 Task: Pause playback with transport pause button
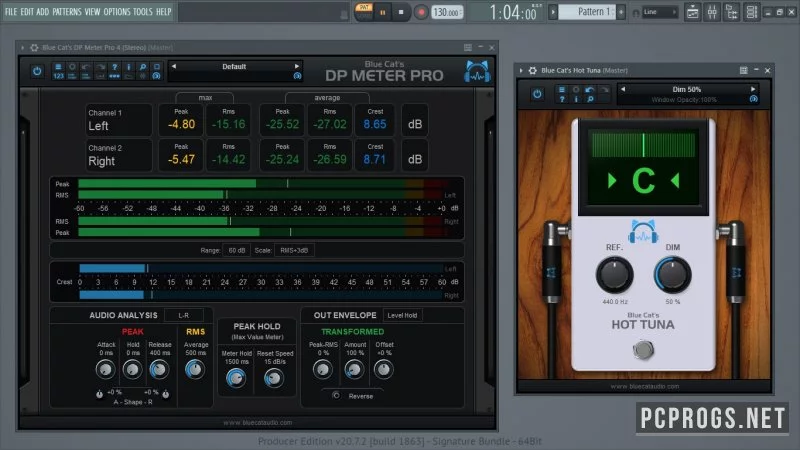coord(383,12)
